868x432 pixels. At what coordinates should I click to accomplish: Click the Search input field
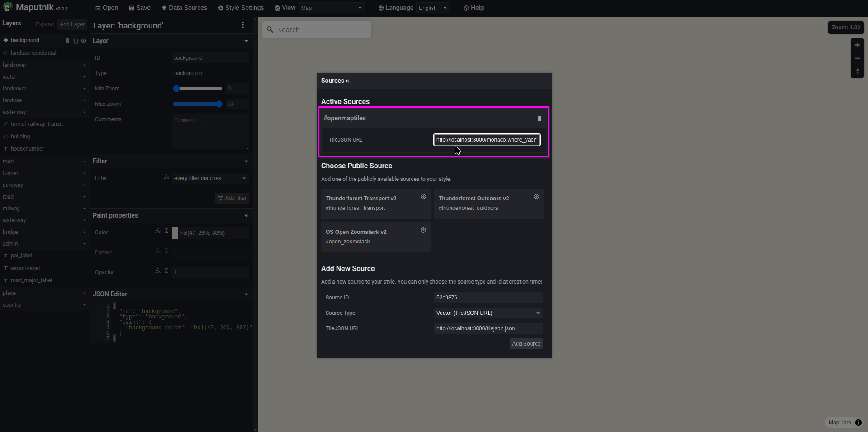[317, 29]
